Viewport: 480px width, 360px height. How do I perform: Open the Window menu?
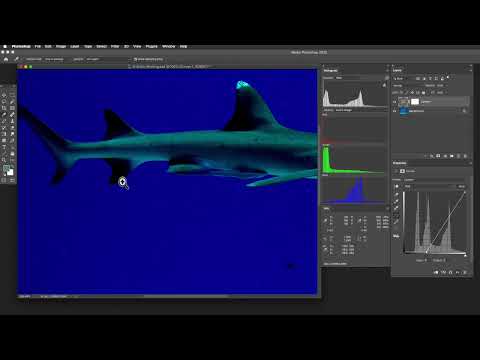coord(169,46)
